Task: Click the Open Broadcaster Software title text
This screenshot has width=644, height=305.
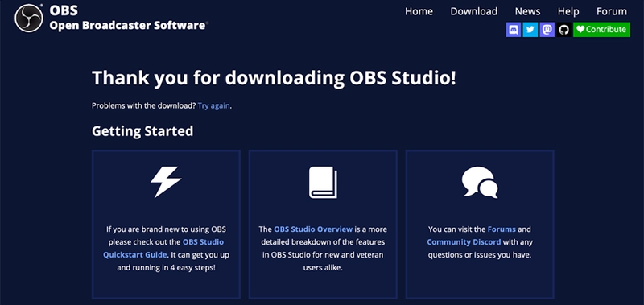Action: pos(127,26)
